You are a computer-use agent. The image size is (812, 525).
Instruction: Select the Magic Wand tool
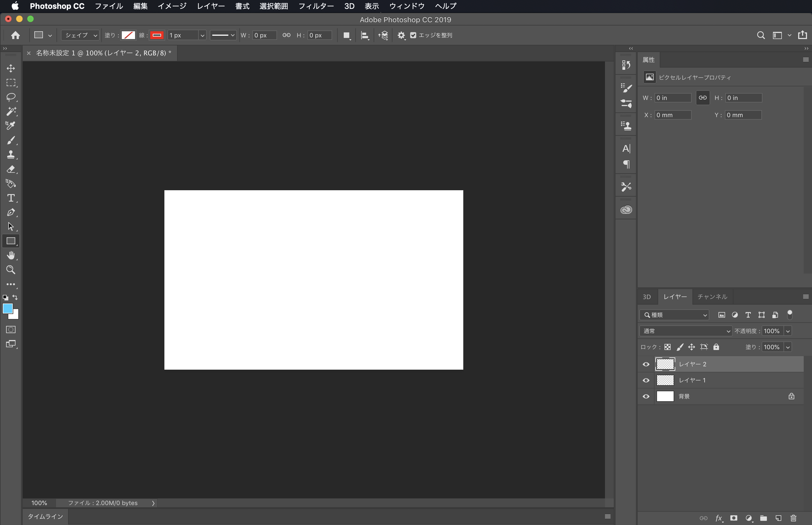coord(11,112)
